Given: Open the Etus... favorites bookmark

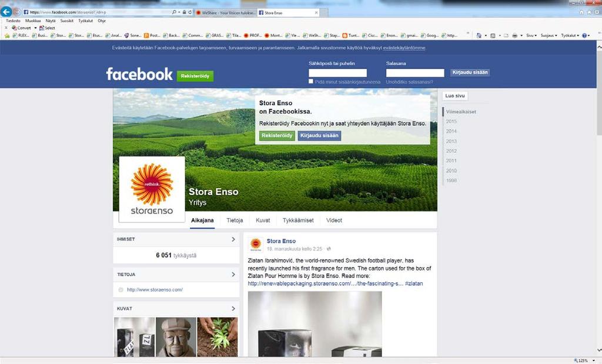Looking at the screenshot, I should tap(95, 36).
